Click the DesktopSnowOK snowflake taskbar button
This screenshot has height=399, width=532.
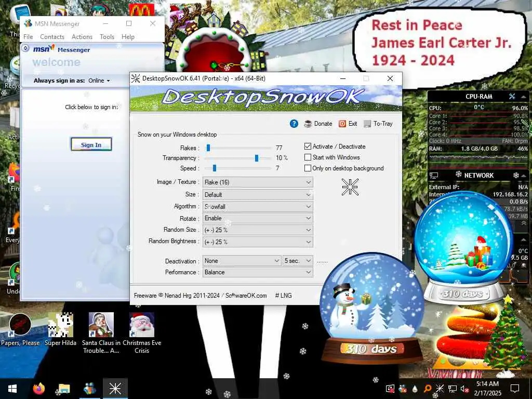115,389
